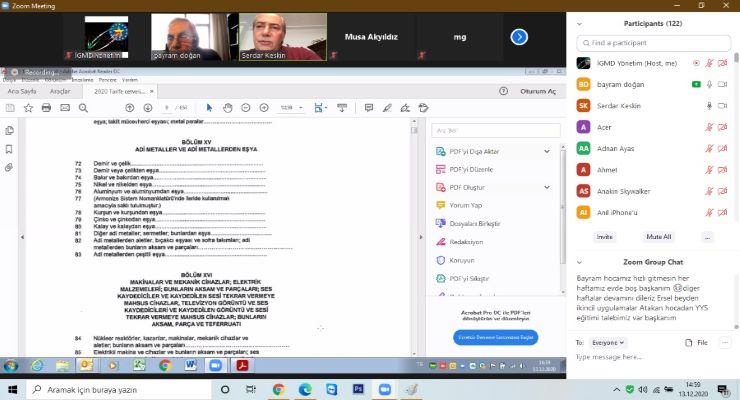Collapse the Participants panel chevron
The height and width of the screenshot is (400, 740).
coord(581,22)
